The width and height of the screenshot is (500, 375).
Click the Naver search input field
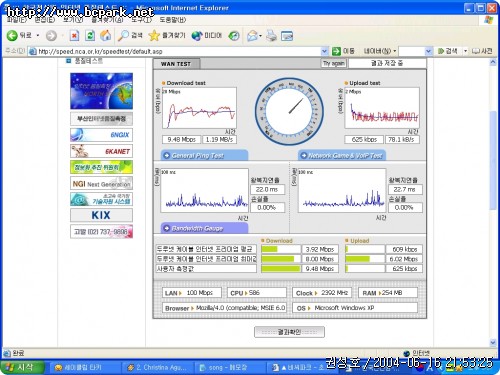coord(412,51)
